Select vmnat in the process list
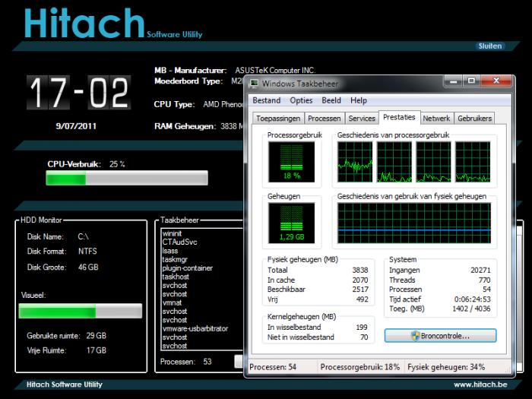The width and height of the screenshot is (532, 399). (x=172, y=302)
